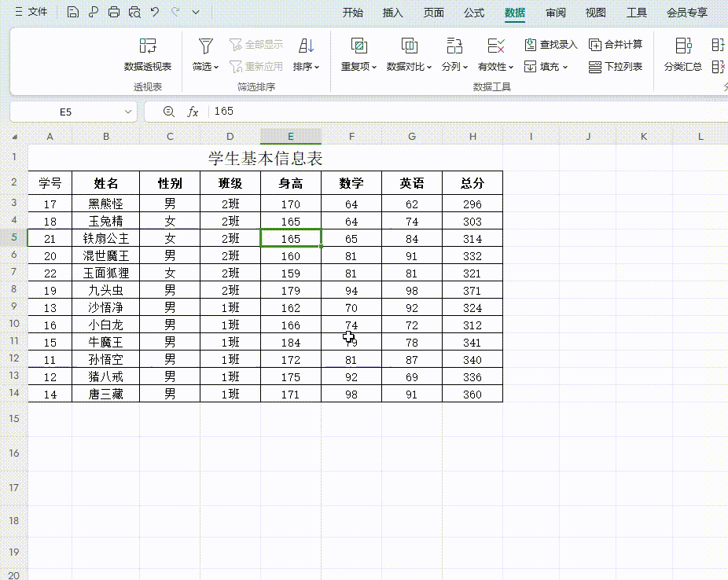Click the print preview icon

(134, 12)
